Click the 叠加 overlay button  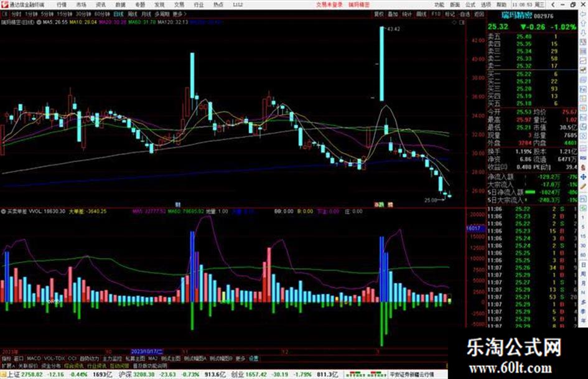pyautogui.click(x=393, y=14)
